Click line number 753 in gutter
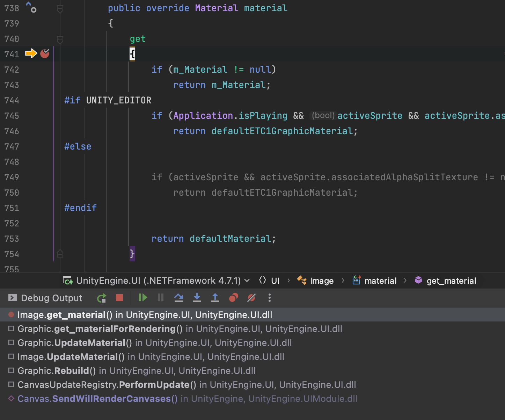The width and height of the screenshot is (505, 420). point(12,239)
